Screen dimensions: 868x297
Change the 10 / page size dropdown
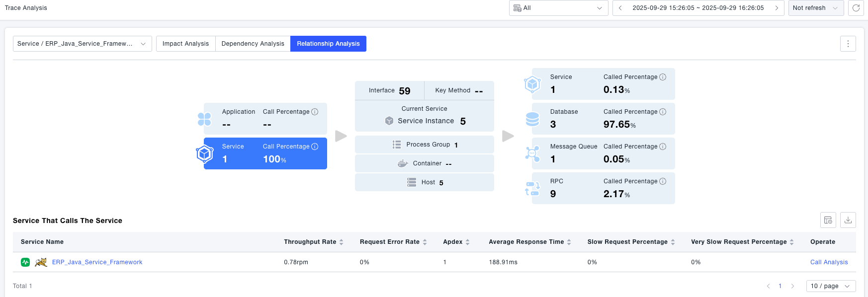pyautogui.click(x=831, y=286)
